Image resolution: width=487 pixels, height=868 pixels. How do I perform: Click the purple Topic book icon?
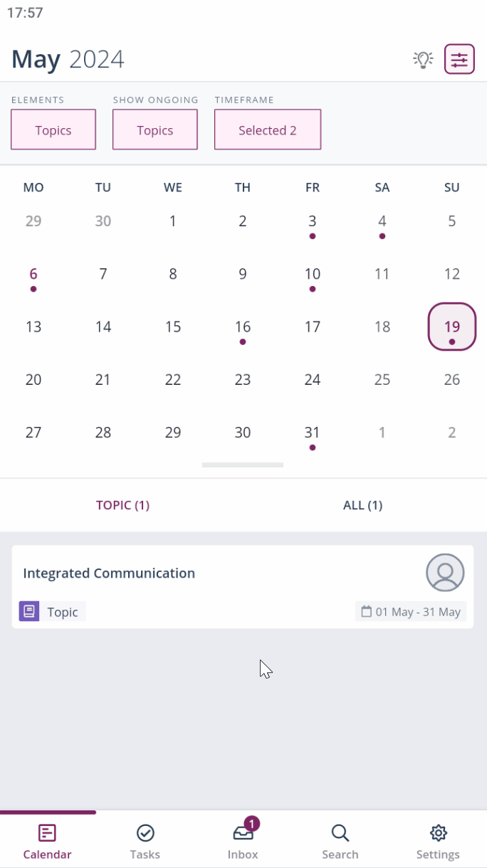pos(29,611)
